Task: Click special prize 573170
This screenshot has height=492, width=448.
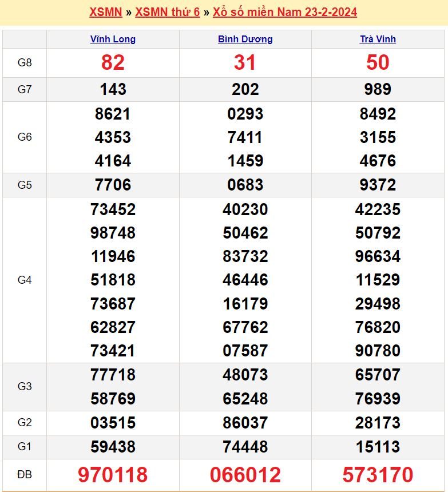Action: coord(378,474)
